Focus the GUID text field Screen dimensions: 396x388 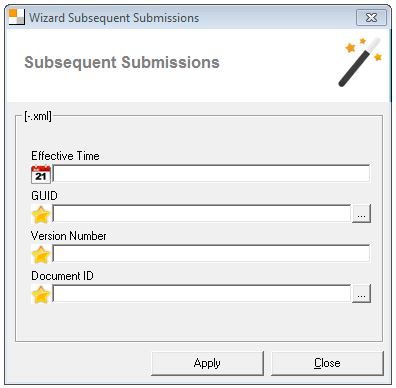tap(202, 213)
